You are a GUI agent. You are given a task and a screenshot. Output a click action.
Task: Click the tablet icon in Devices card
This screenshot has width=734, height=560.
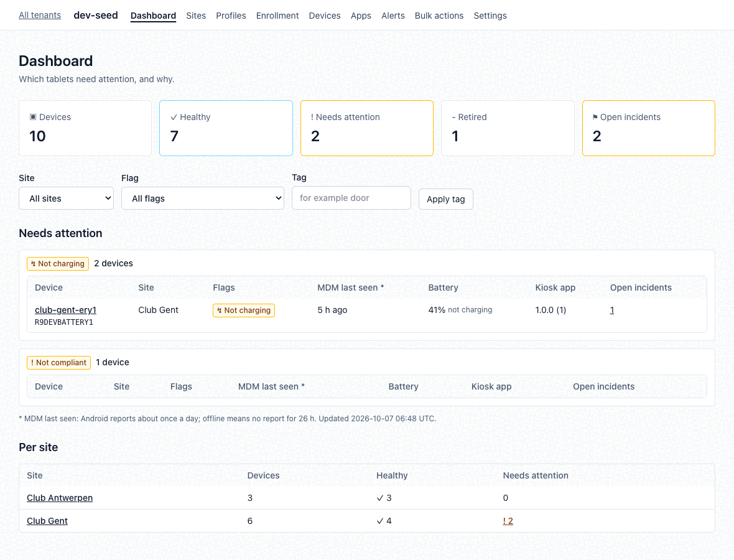[33, 117]
